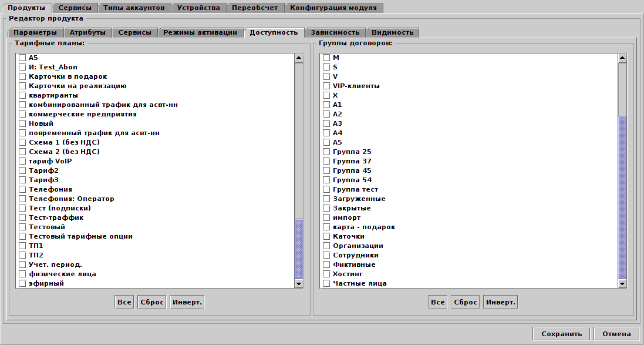Image resolution: width=644 pixels, height=345 pixels.
Task: Check the VIP-клиенты contract group
Action: (x=325, y=86)
